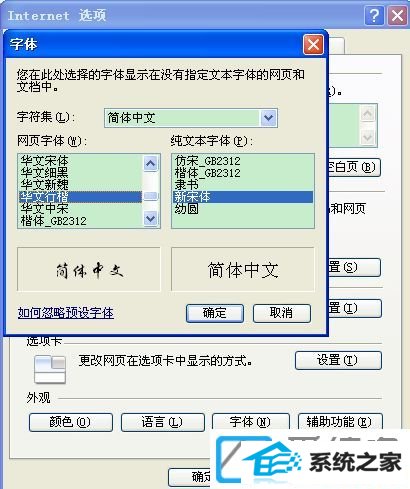
Task: Select 楷体_GB2312 in the web font list
Action: pyautogui.click(x=53, y=221)
